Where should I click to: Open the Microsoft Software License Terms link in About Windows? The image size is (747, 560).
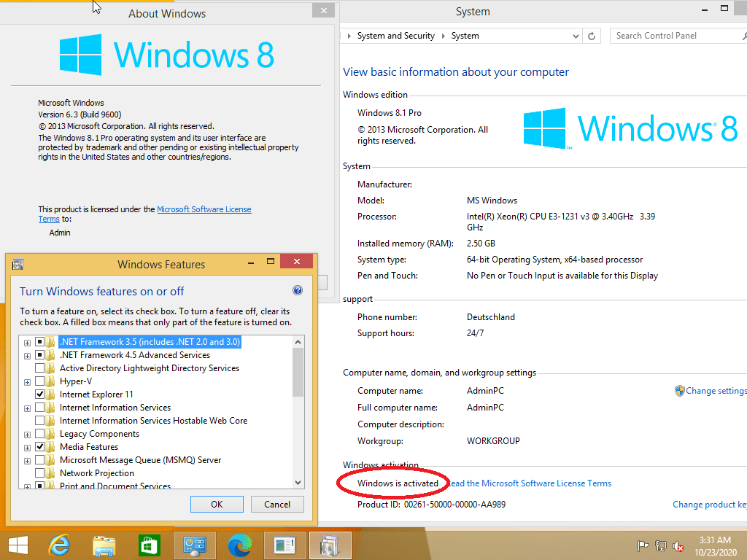[x=204, y=209]
